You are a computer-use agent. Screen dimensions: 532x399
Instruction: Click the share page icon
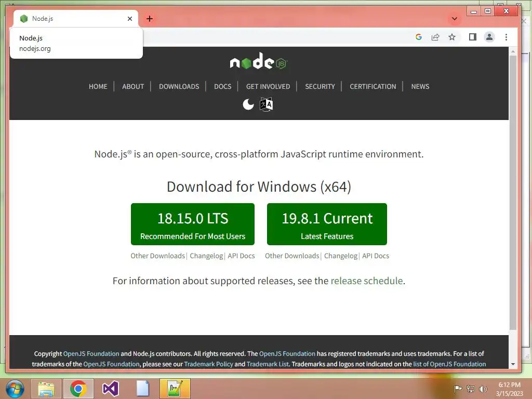point(435,37)
